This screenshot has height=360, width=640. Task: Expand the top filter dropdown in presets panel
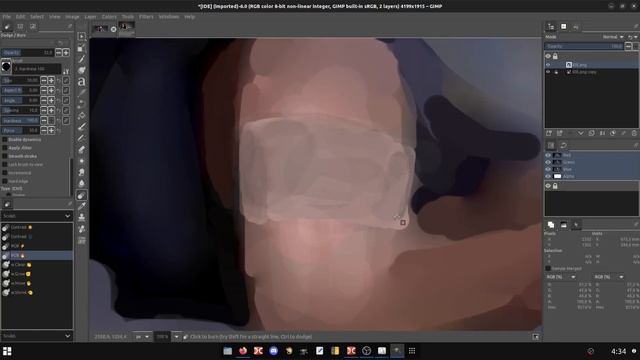tap(37, 216)
